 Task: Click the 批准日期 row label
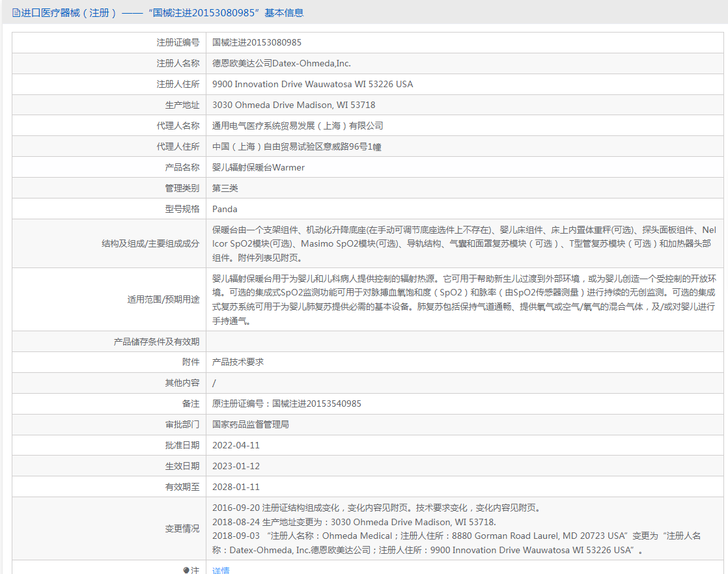(182, 445)
